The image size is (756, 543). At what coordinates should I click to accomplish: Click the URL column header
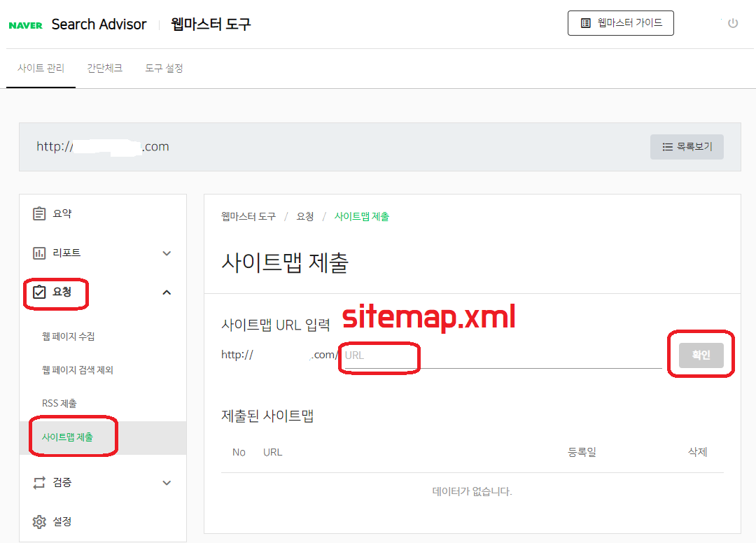click(272, 453)
